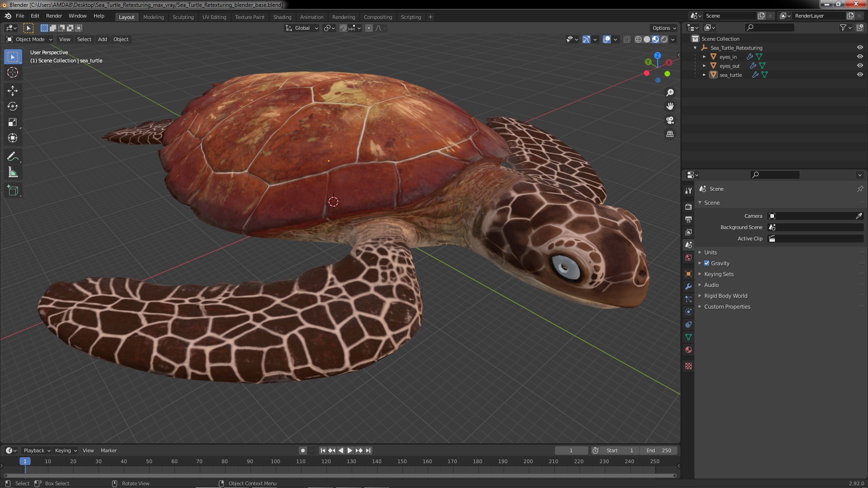Open the viewport Options dropdown
This screenshot has height=488, width=868.
click(x=664, y=28)
